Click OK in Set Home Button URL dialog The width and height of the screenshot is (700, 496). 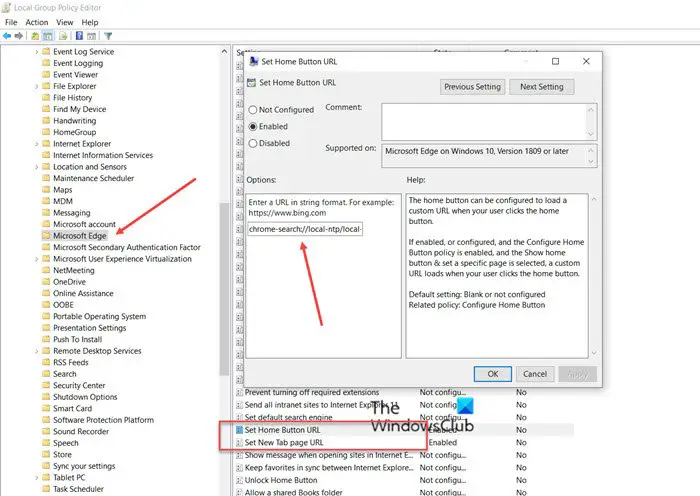[493, 374]
